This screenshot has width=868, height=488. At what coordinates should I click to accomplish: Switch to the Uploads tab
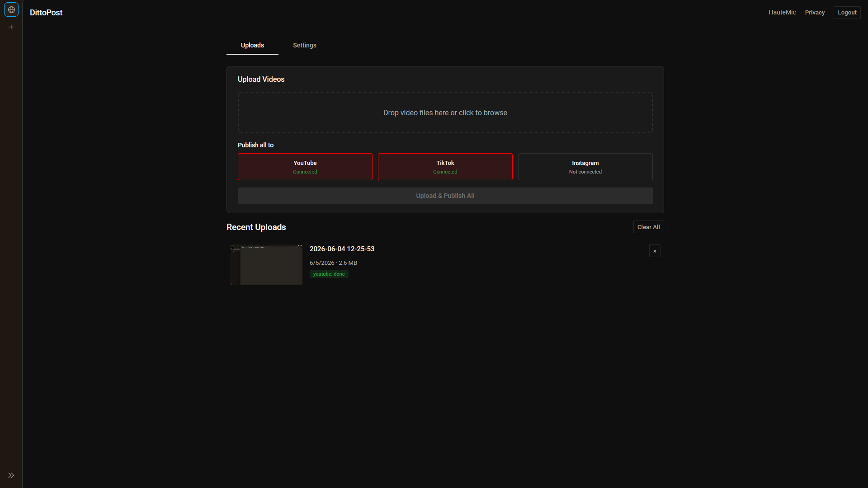click(x=252, y=45)
